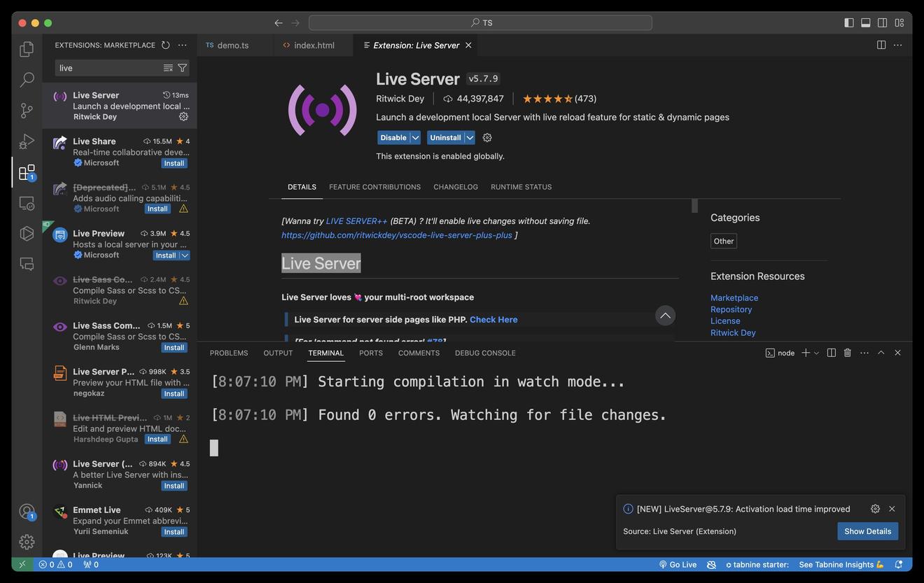Open the Explorer view in activity bar
Screen dimensions: 924x583
click(x=27, y=49)
